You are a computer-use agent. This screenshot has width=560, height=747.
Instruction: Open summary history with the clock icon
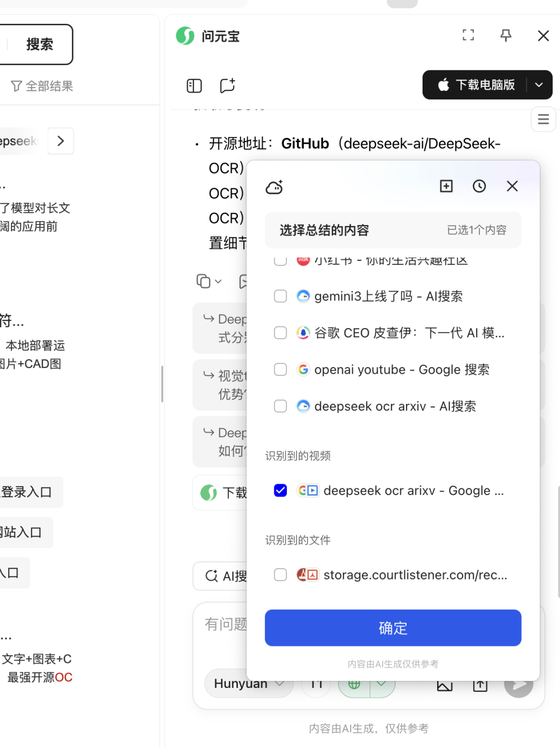(479, 186)
